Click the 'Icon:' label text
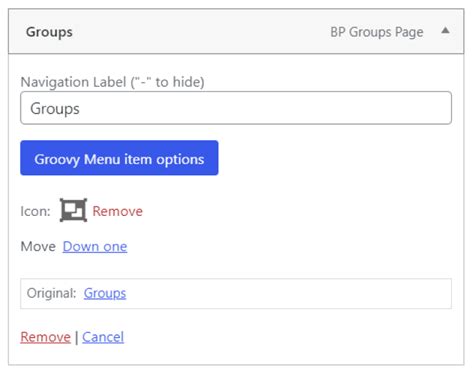Viewport: 474px width, 372px height. tap(35, 211)
